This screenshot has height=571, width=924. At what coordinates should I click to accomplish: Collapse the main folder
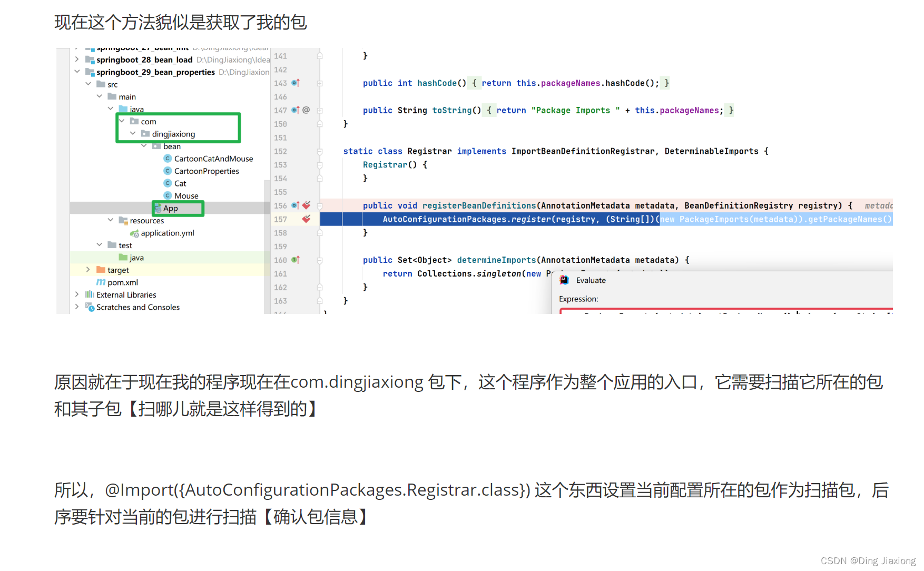[x=99, y=96]
